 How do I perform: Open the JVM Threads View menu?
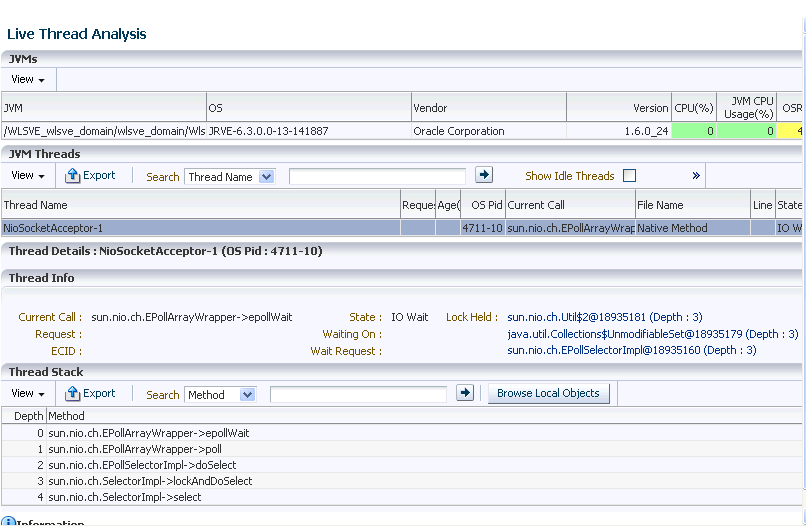(28, 175)
